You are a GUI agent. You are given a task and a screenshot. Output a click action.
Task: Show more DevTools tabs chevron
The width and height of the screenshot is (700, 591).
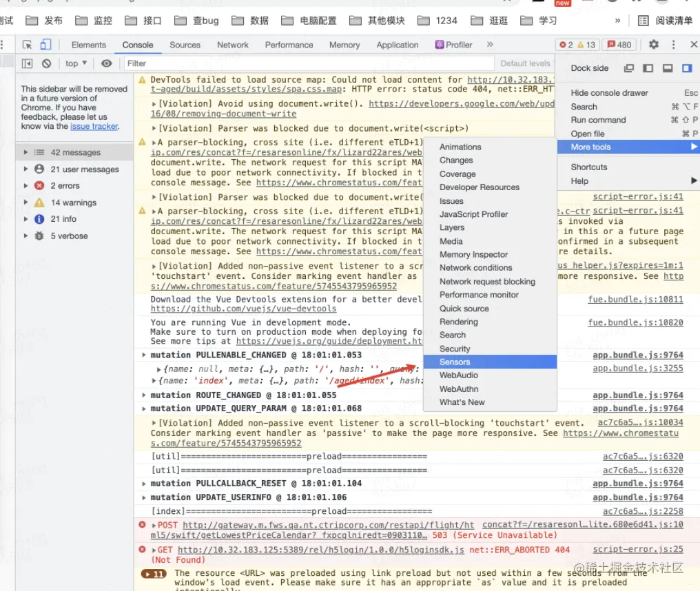pos(490,44)
